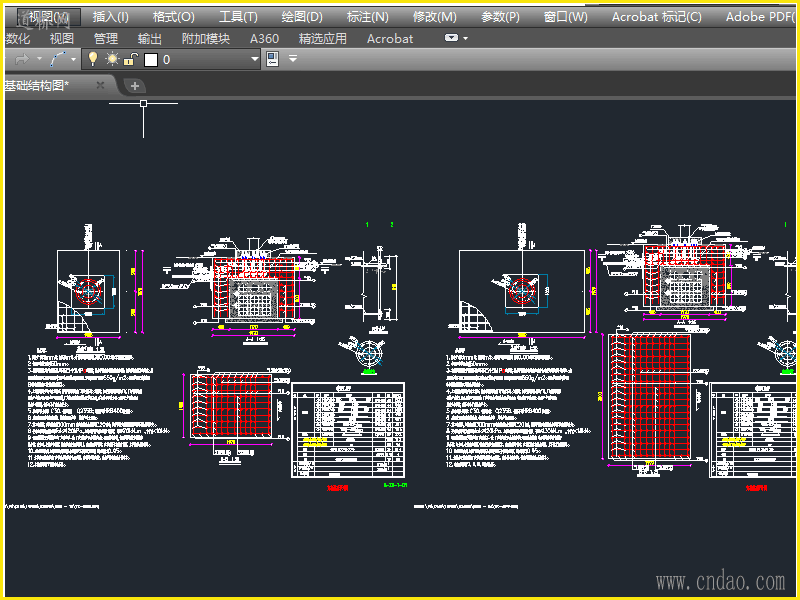Expand the layer list dropdown
Viewport: 800px width, 600px height.
[254, 60]
